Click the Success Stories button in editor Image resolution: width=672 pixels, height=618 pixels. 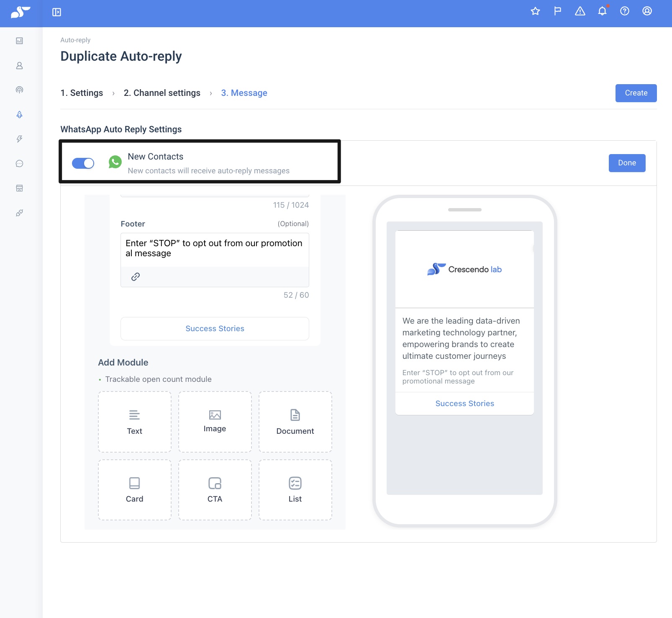pyautogui.click(x=215, y=329)
